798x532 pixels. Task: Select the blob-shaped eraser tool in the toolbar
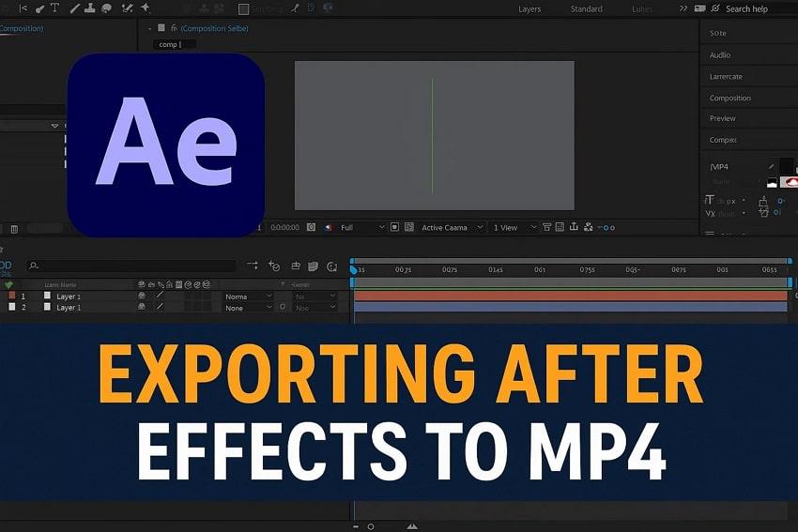click(106, 8)
